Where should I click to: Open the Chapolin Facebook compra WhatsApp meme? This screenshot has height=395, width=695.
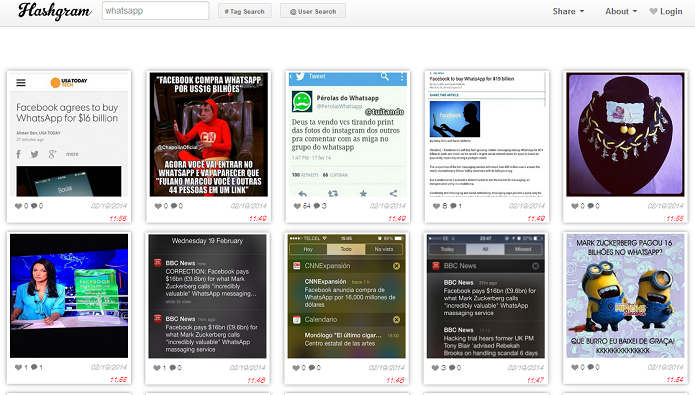[x=209, y=134]
